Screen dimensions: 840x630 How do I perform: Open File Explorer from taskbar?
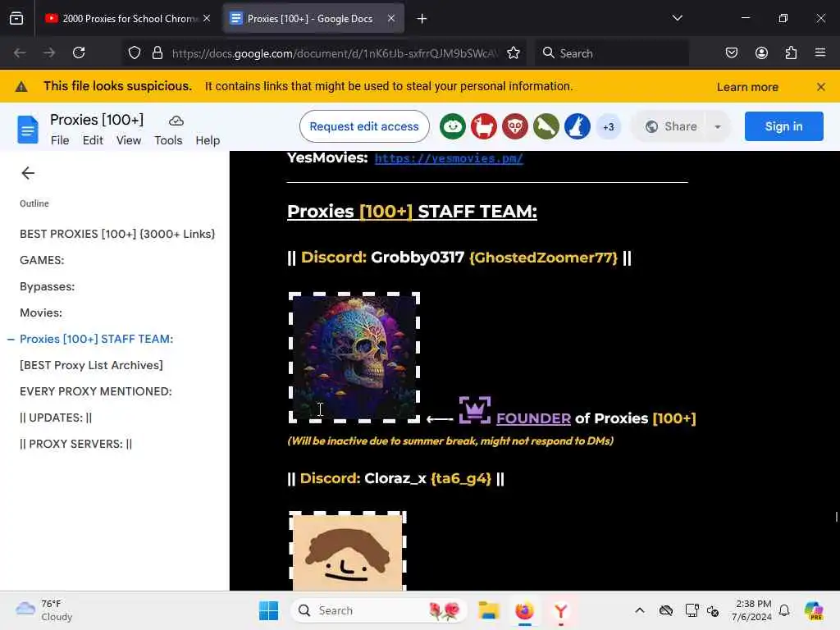pos(489,610)
